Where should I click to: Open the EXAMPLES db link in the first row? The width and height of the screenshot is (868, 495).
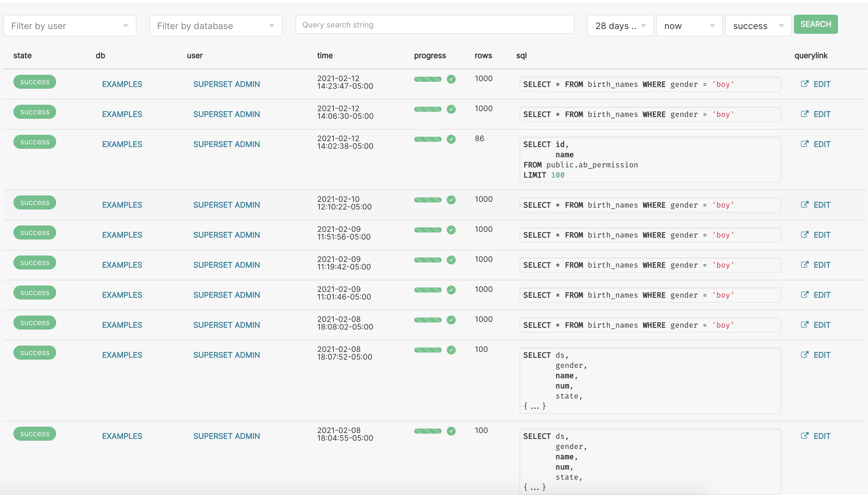tap(122, 84)
